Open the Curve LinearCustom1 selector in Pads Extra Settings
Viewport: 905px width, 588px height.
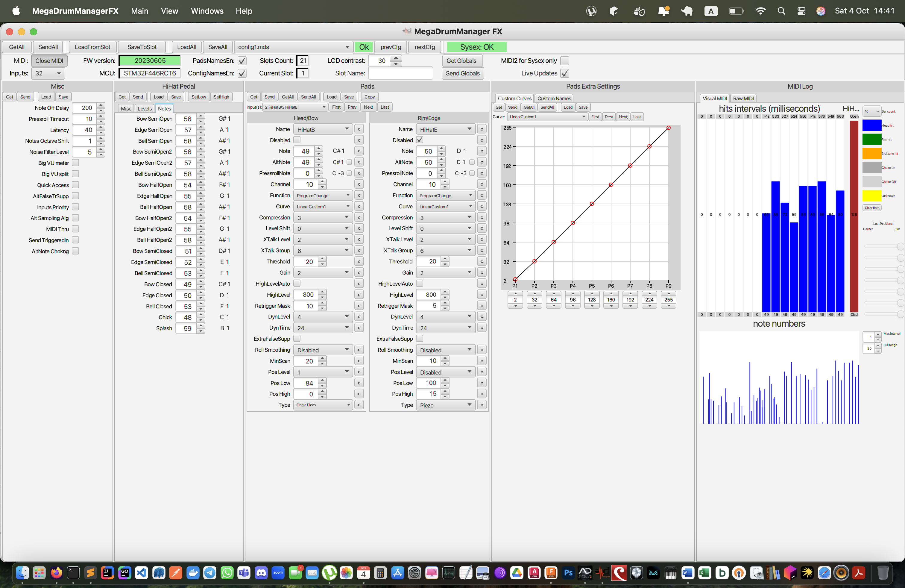[x=547, y=117]
